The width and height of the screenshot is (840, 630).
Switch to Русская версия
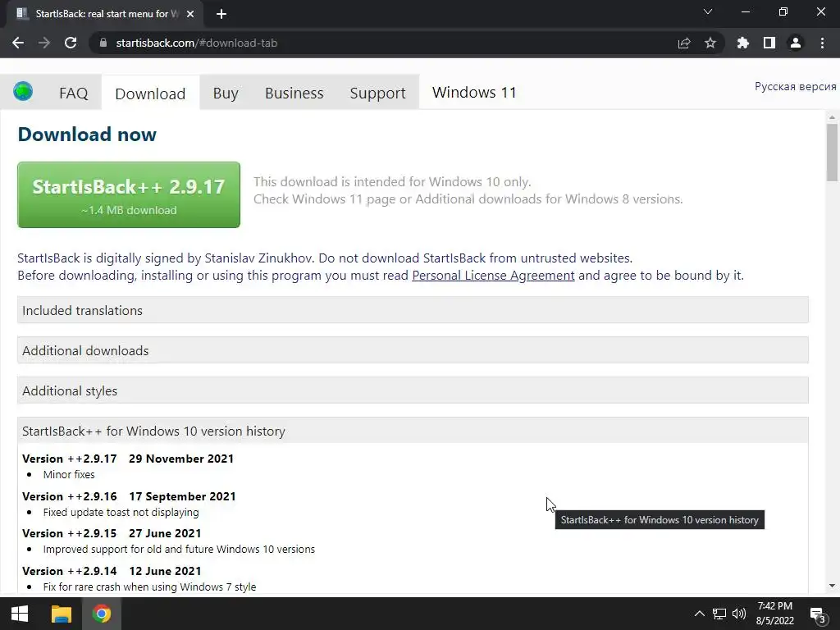pos(795,86)
